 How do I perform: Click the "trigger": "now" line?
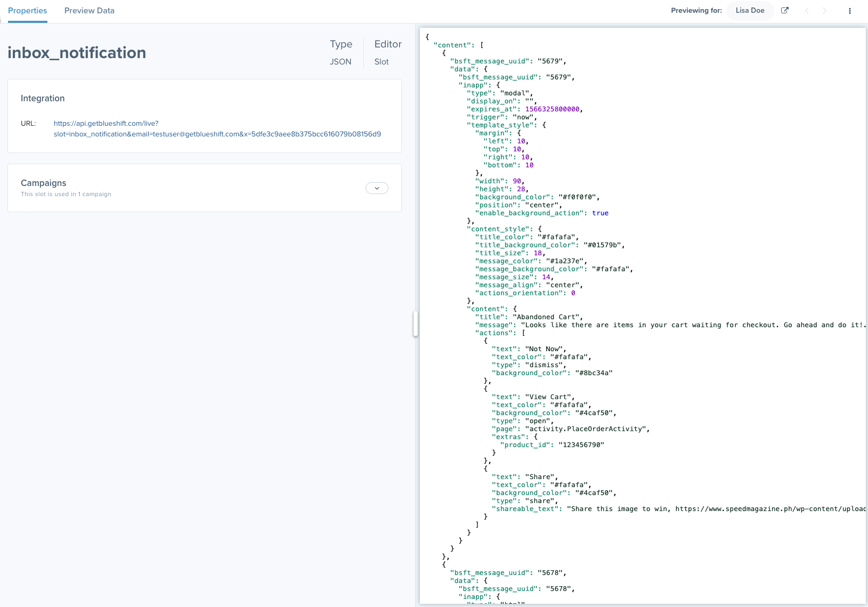502,117
